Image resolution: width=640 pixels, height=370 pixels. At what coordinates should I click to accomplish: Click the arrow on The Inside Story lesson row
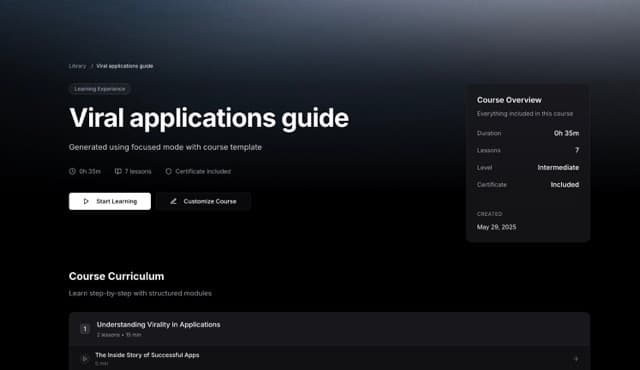click(576, 359)
